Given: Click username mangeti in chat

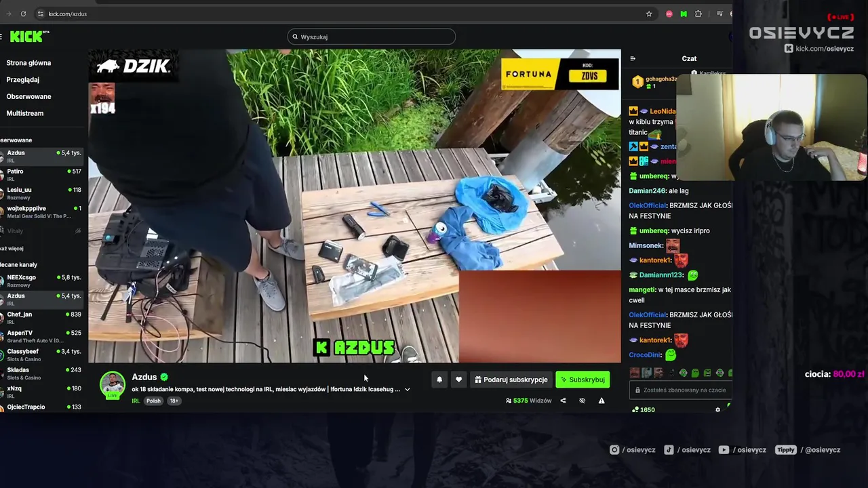Looking at the screenshot, I should 642,289.
